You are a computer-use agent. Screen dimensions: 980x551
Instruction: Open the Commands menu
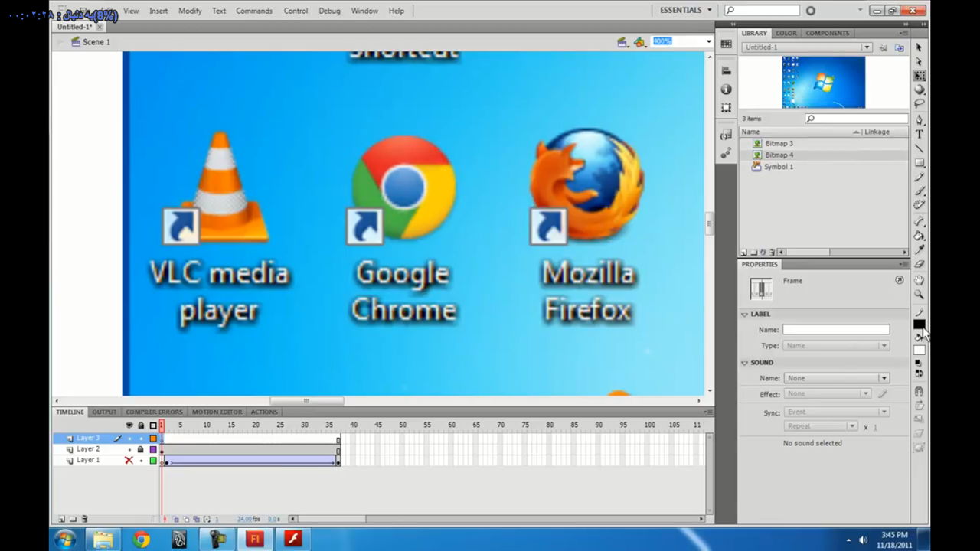click(x=254, y=11)
